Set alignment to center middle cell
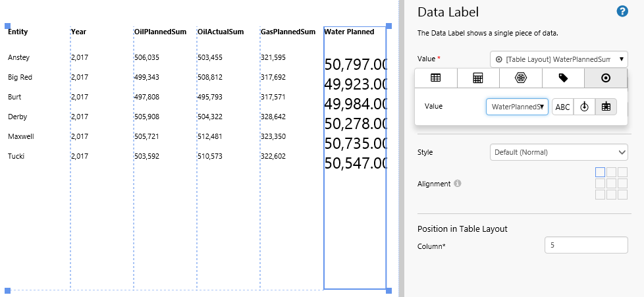 (x=611, y=183)
